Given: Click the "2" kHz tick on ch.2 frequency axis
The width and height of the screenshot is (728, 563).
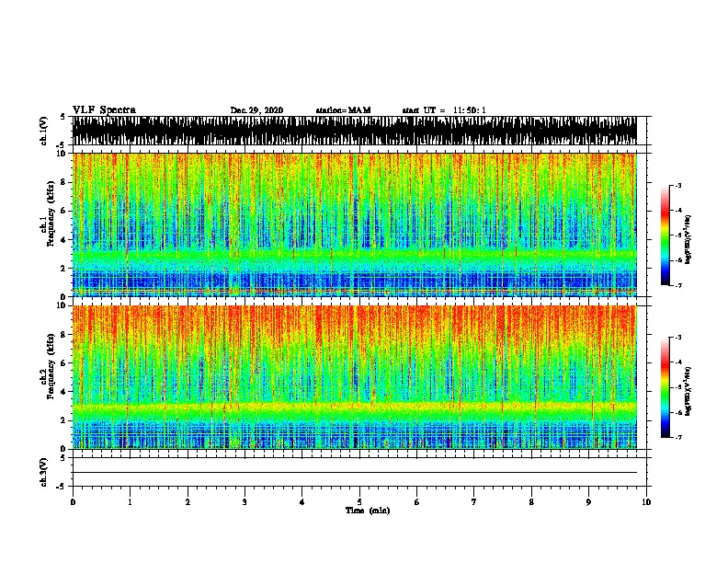Looking at the screenshot, I should coord(64,420).
